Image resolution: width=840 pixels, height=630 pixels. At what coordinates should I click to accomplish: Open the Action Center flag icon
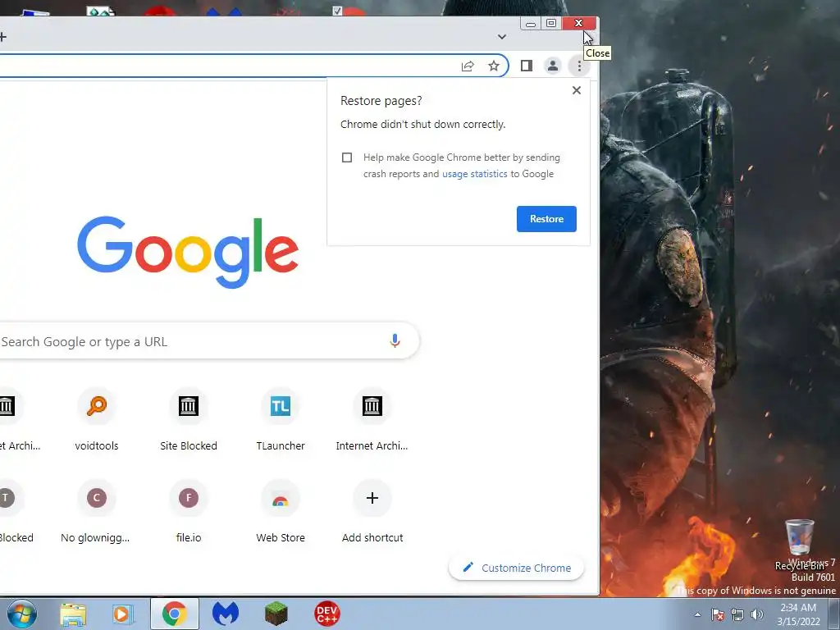[718, 614]
